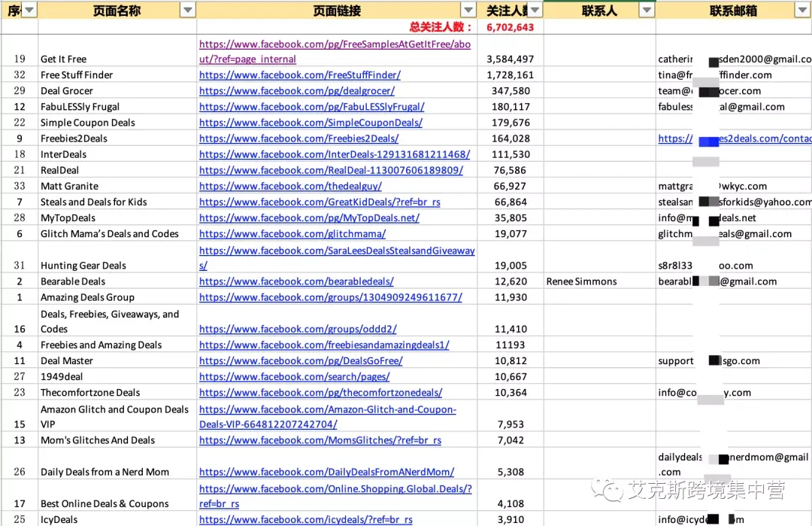Open the thedealguy Facebook link
Image resolution: width=812 pixels, height=526 pixels.
point(290,186)
